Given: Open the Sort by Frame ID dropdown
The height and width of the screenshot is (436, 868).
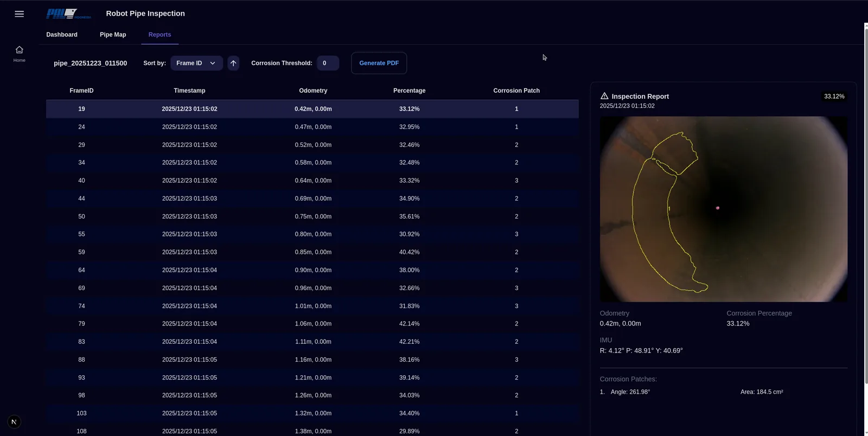Looking at the screenshot, I should (x=196, y=63).
